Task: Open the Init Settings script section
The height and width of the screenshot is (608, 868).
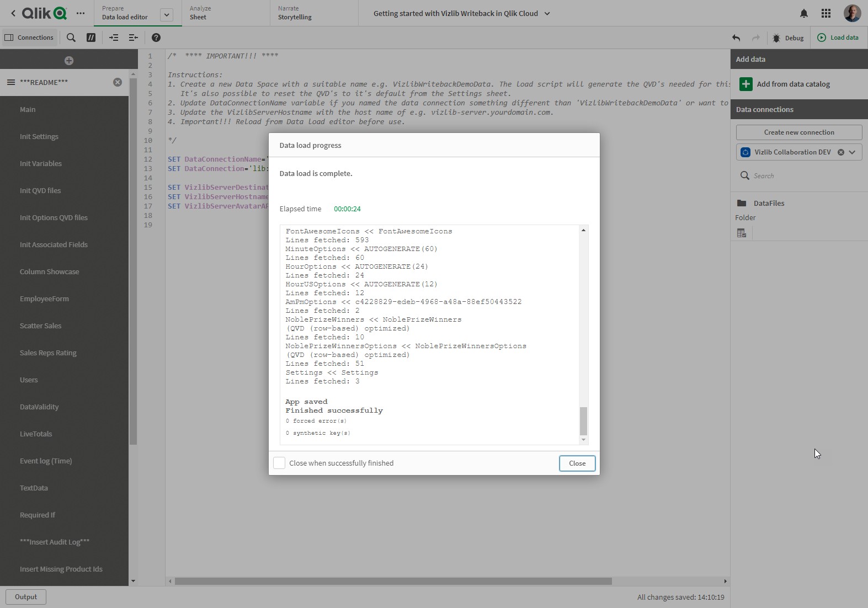Action: 64,136
